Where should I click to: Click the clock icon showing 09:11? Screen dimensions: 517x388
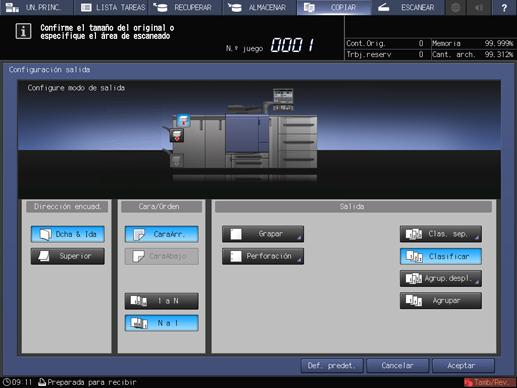tap(7, 382)
